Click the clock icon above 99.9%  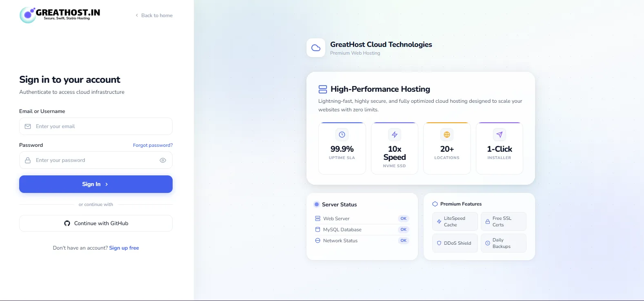tap(342, 135)
